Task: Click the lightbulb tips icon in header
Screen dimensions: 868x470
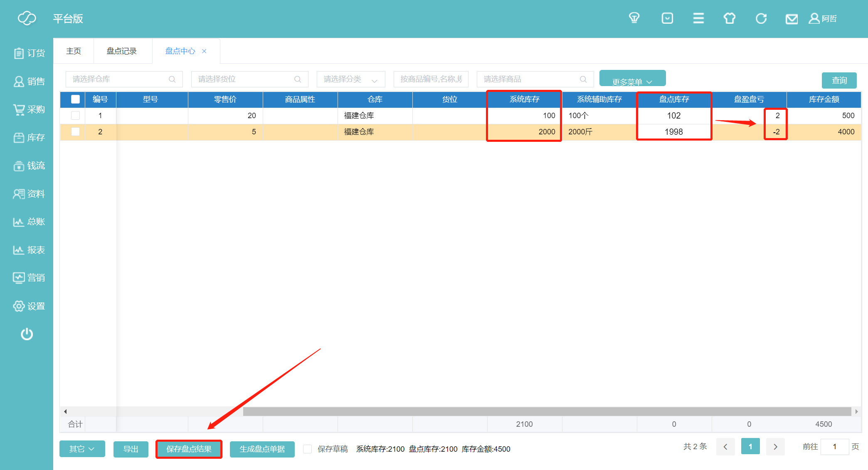Action: [634, 18]
